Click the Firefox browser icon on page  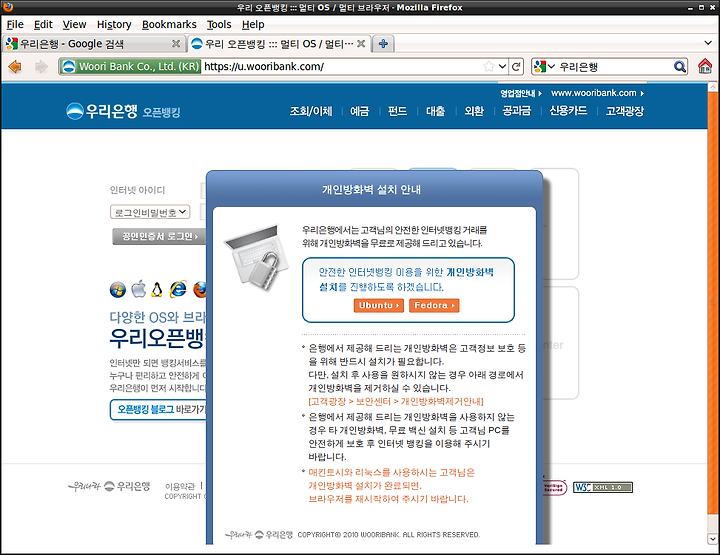(x=200, y=289)
